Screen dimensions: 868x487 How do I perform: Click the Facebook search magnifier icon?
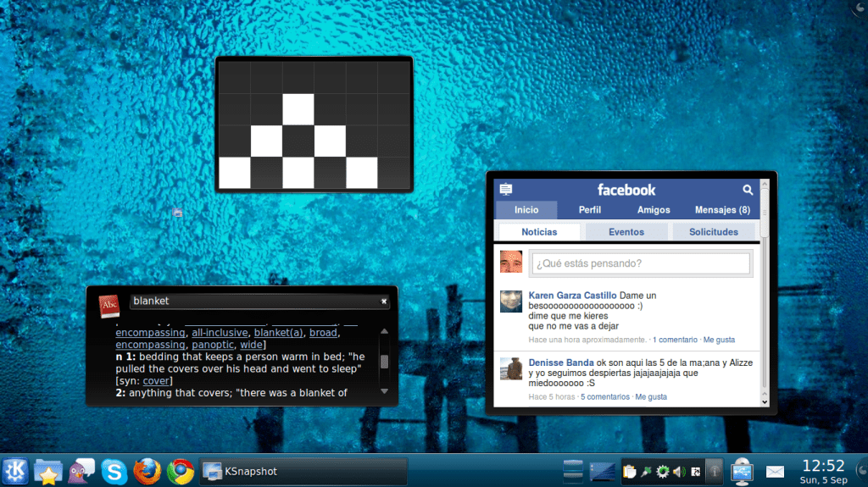748,190
